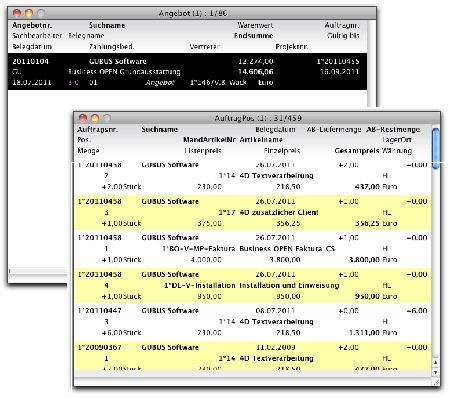The height and width of the screenshot is (398, 451).
Task: Minimize the Angebot window with yellow button
Action: [x=29, y=13]
